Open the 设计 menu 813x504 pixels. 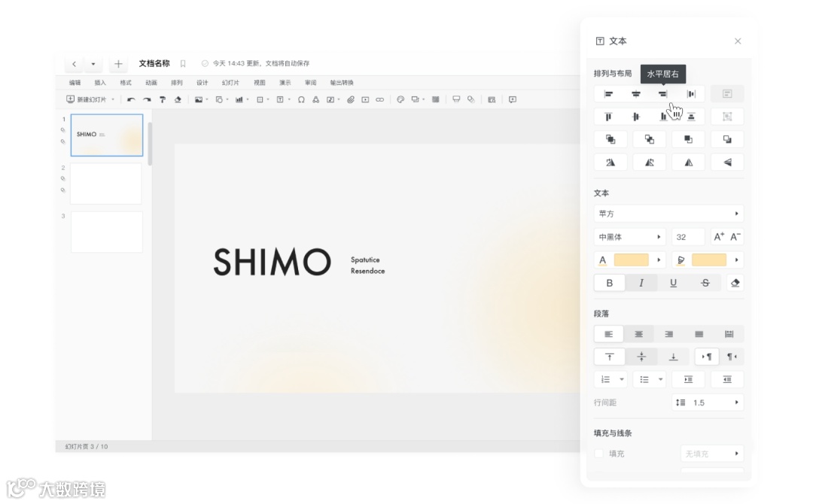pos(202,83)
